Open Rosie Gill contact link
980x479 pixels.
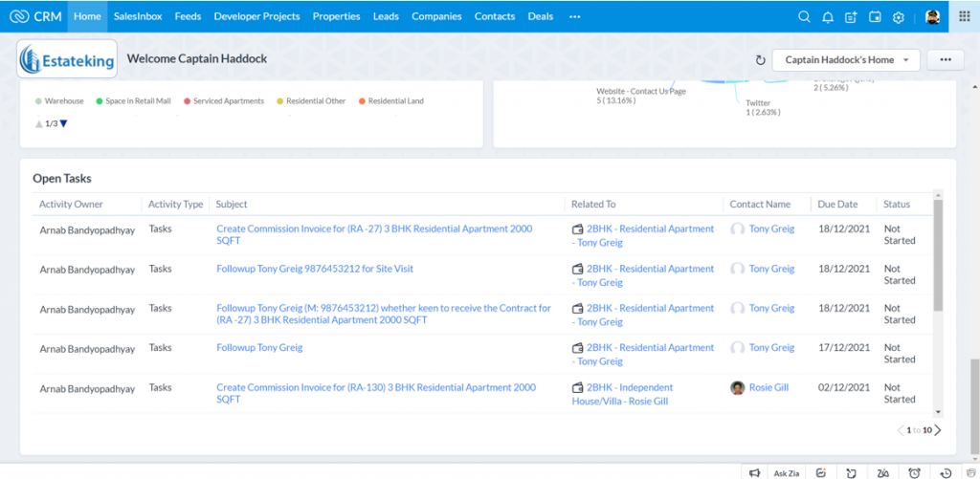pos(768,388)
